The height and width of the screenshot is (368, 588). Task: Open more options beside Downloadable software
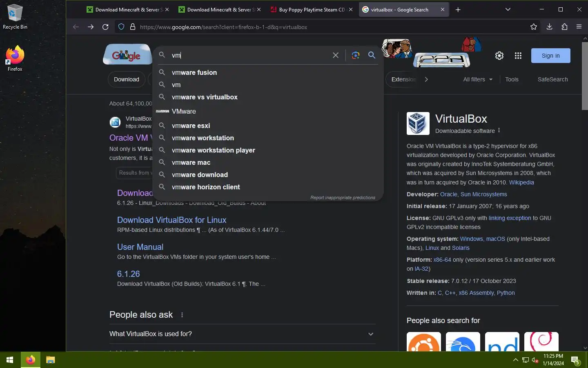pyautogui.click(x=499, y=130)
